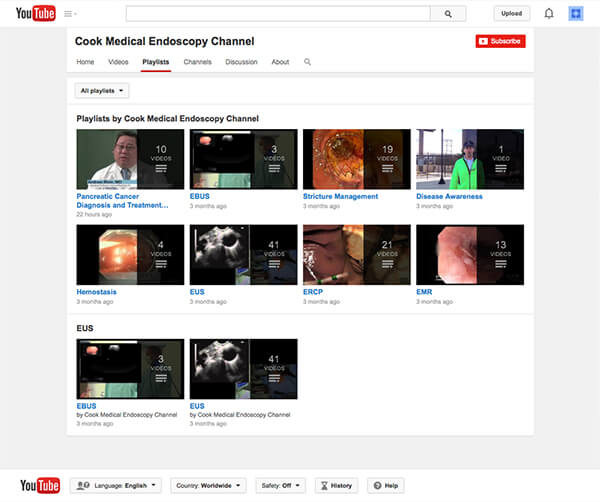Click the Upload button
Image resolution: width=600 pixels, height=502 pixels.
tap(512, 14)
